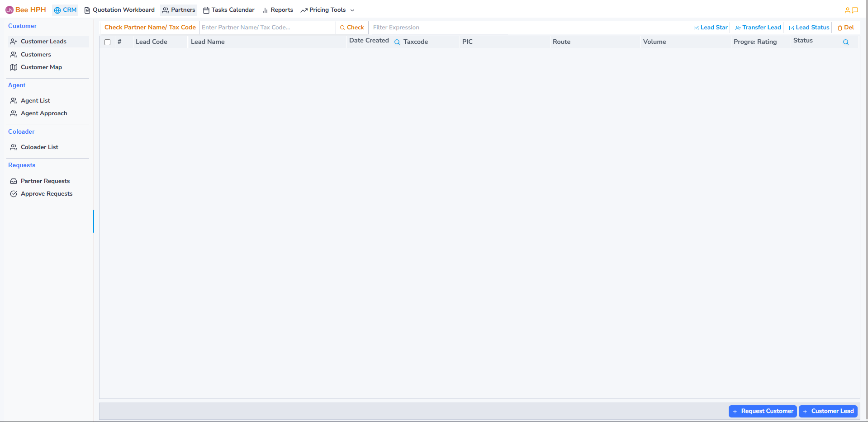Add a new Customer Lead
Image resolution: width=868 pixels, height=422 pixels.
(x=828, y=411)
